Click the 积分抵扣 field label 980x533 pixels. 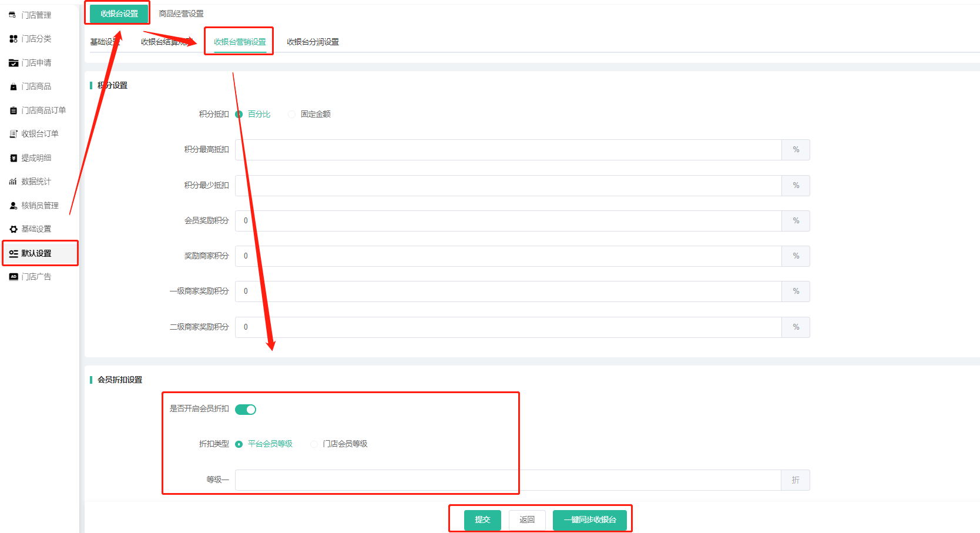tap(214, 114)
